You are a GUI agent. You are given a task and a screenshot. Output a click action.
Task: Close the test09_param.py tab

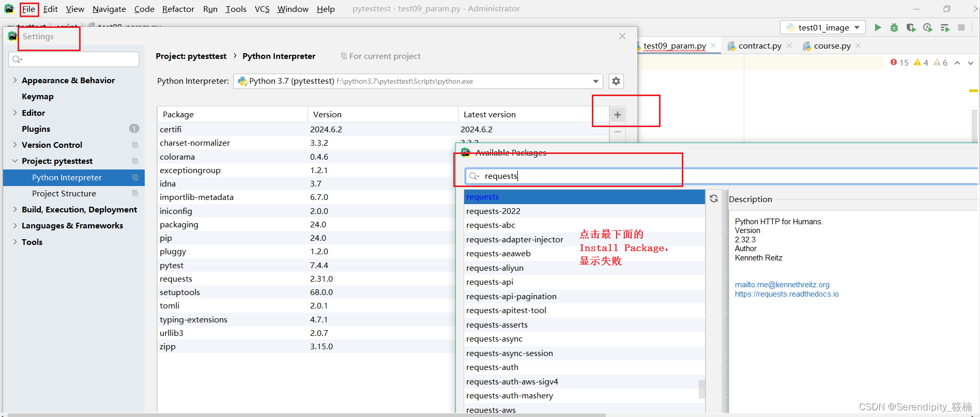click(x=713, y=45)
